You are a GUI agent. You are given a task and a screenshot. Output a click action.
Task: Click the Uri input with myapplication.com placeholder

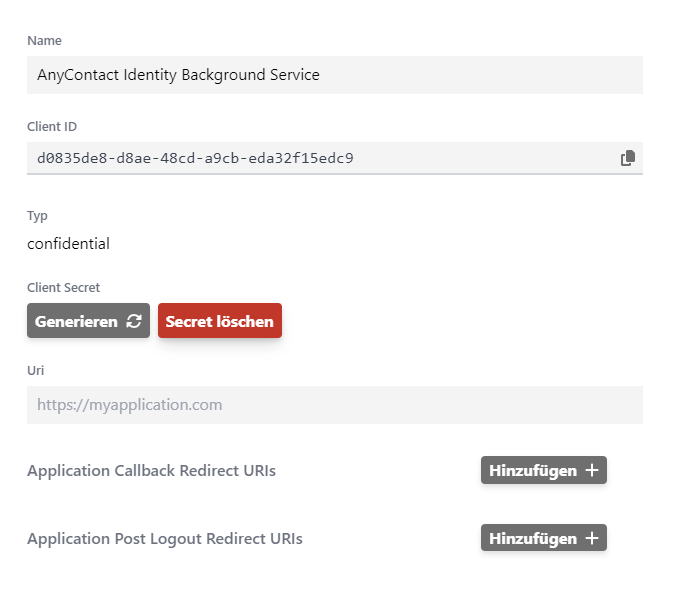click(334, 405)
